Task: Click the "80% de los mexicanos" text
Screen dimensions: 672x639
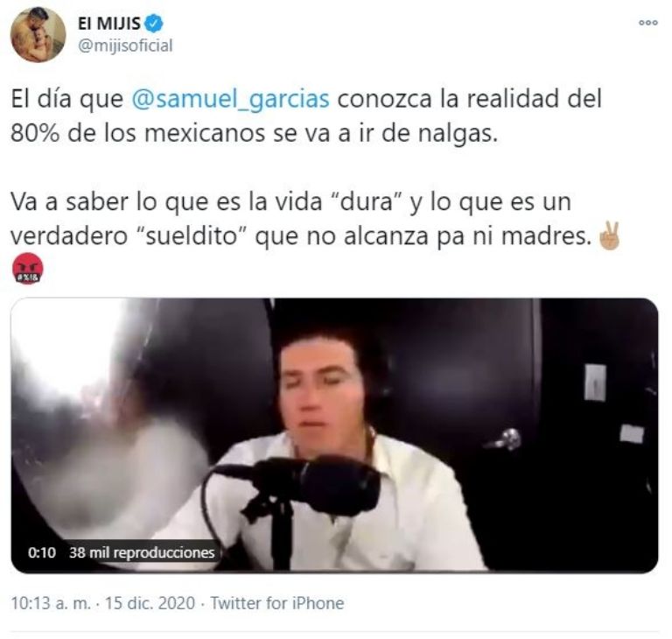Action: (x=138, y=134)
